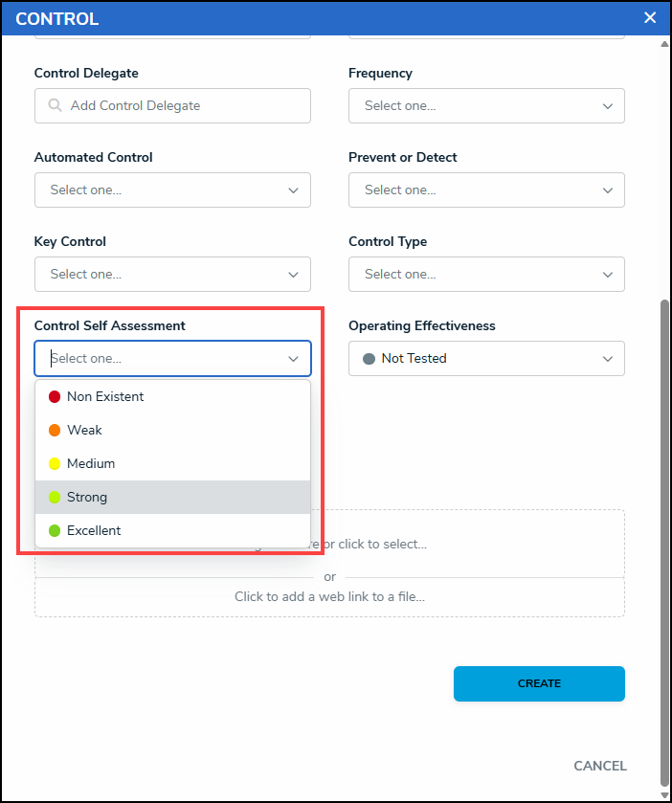This screenshot has width=672, height=803.
Task: Click the Prevent or Detect chevron arrow
Action: [608, 190]
